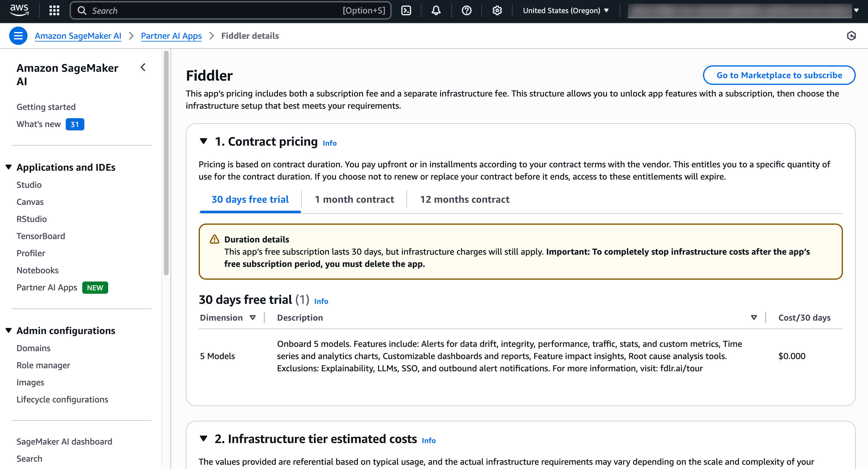Click the recently visited services icon

[852, 36]
